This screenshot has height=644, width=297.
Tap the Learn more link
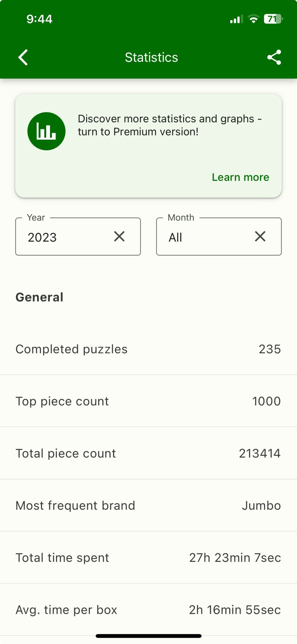point(240,177)
